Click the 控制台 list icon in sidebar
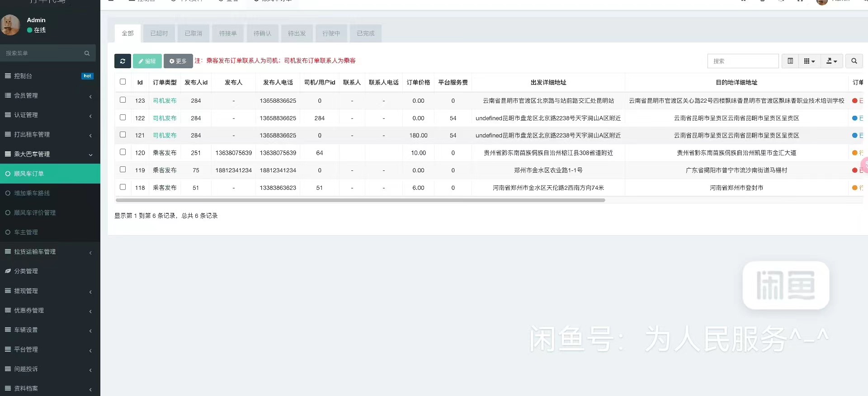This screenshot has width=868, height=396. (8, 76)
